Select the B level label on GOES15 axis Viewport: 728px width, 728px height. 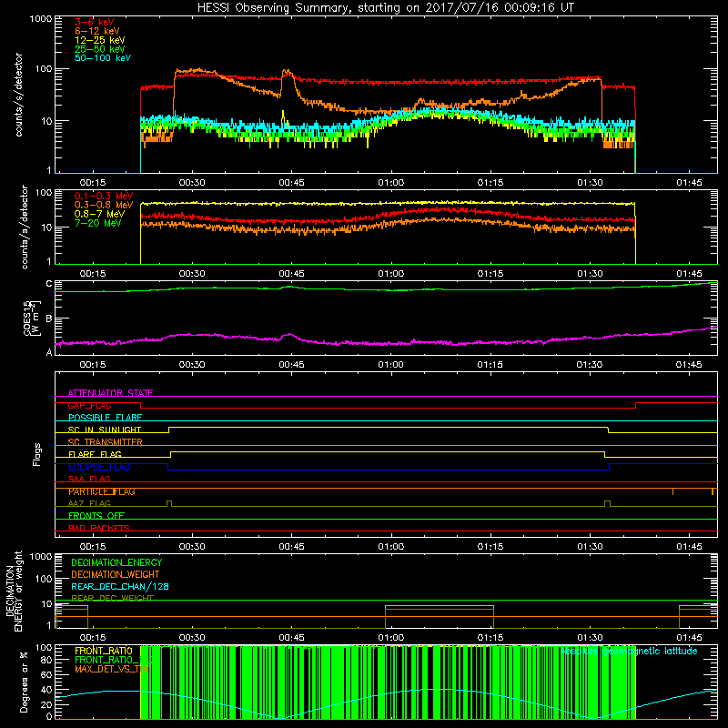pyautogui.click(x=49, y=319)
